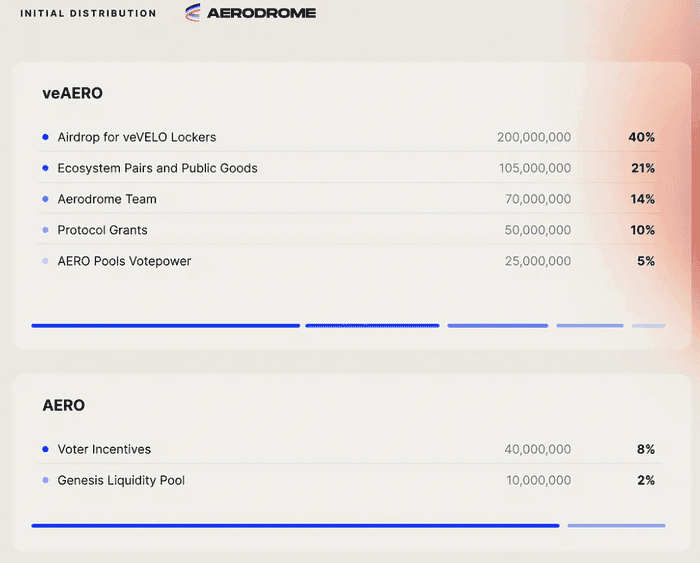
Task: Click the bullet beside AERO Pools Votepower
Action: [x=45, y=261]
